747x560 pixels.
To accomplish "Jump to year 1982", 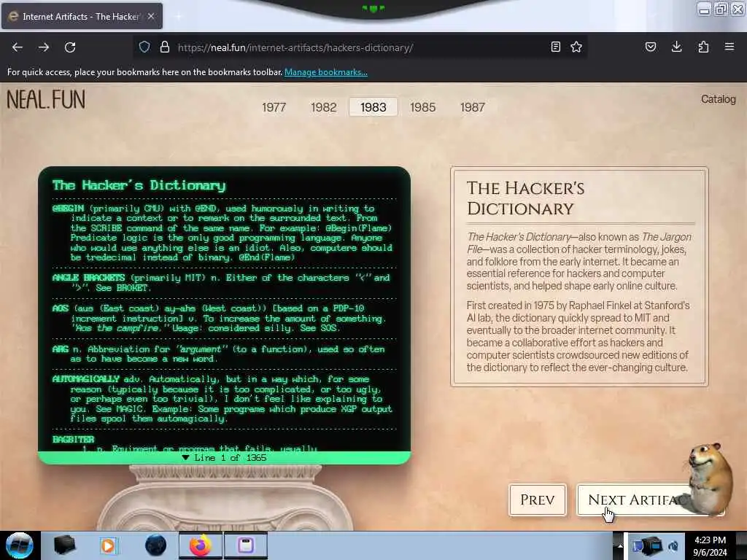I will tap(323, 107).
